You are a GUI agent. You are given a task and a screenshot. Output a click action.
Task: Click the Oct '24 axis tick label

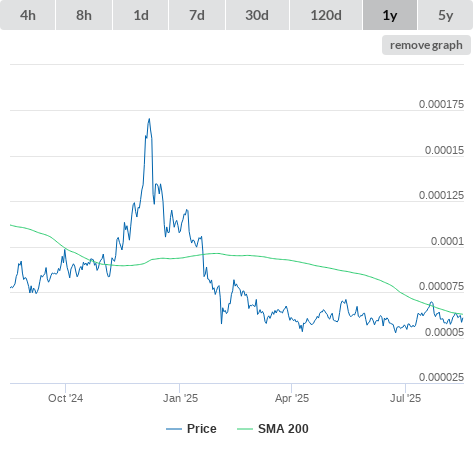coord(66,398)
